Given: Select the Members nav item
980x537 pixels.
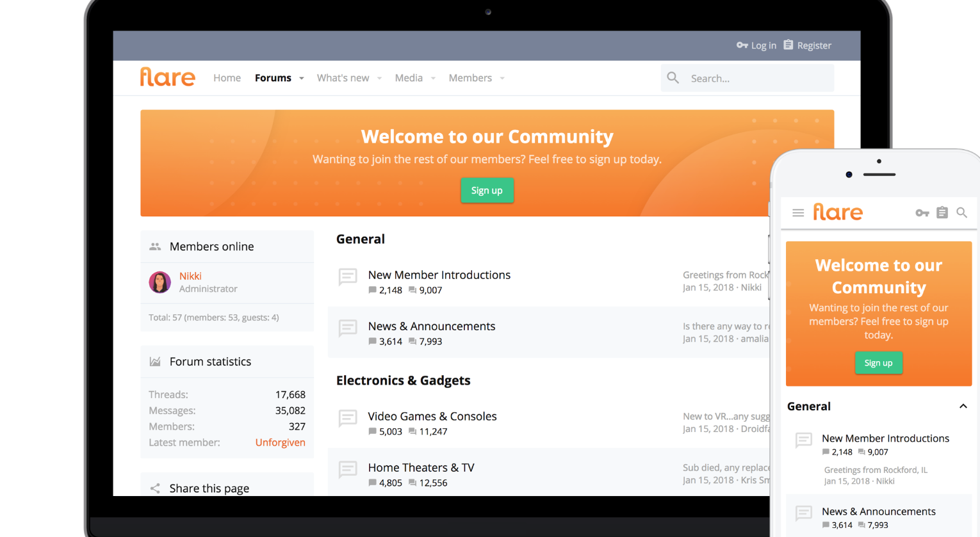Looking at the screenshot, I should click(470, 78).
